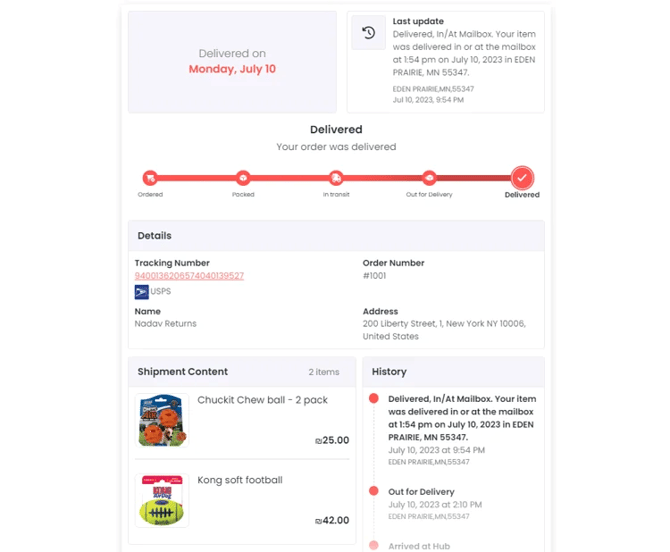Click the Last update clock history icon

[x=368, y=33]
